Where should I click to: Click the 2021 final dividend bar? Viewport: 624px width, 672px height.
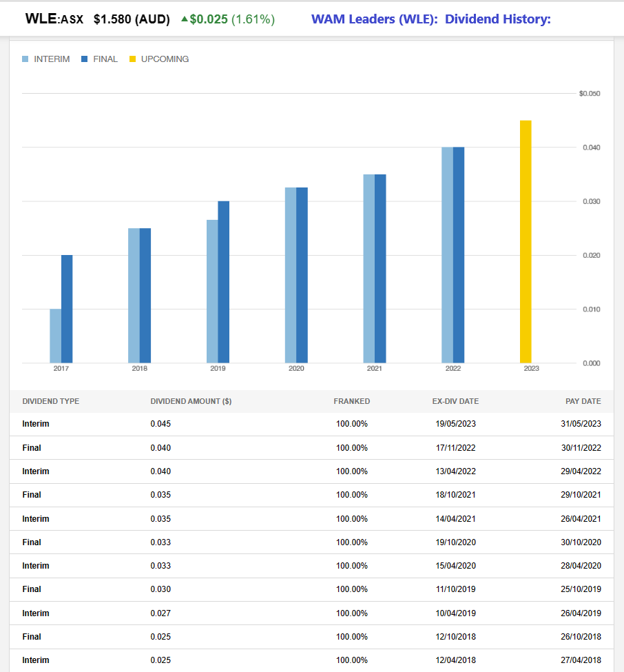(380, 269)
